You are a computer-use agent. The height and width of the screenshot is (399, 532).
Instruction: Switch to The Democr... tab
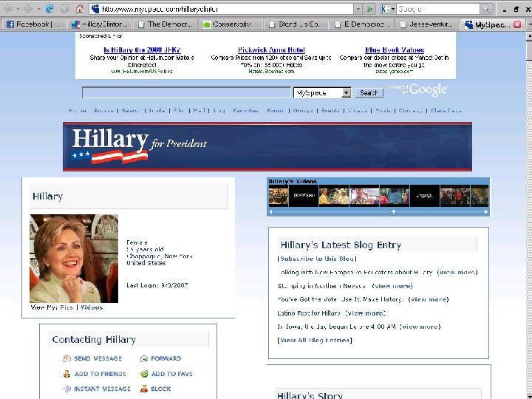click(166, 24)
